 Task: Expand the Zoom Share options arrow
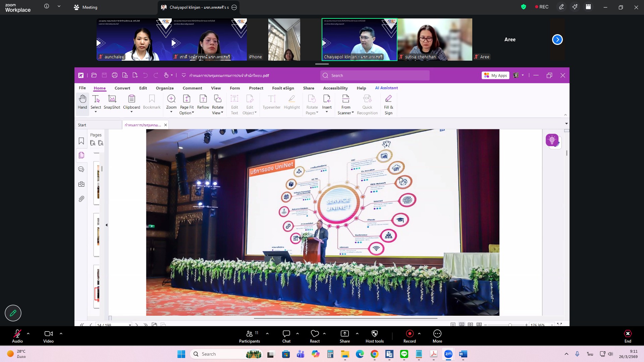coord(357,334)
